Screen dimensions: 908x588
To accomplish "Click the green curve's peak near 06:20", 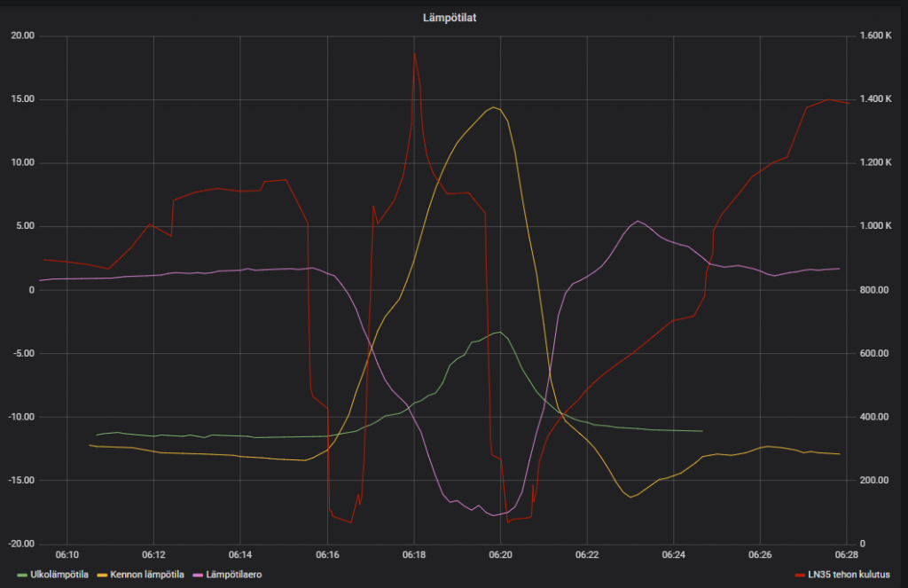I will [x=501, y=333].
